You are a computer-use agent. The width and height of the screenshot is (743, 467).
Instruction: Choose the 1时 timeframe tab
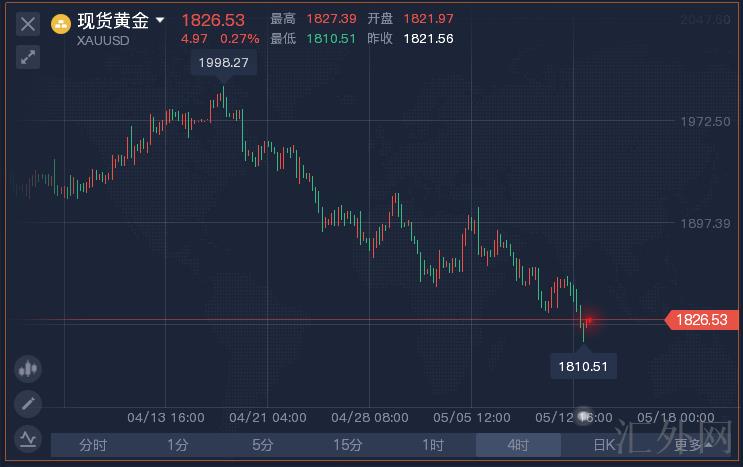[433, 445]
